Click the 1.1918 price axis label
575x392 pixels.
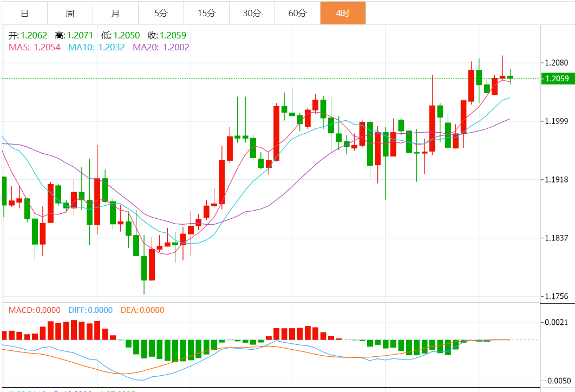point(556,179)
